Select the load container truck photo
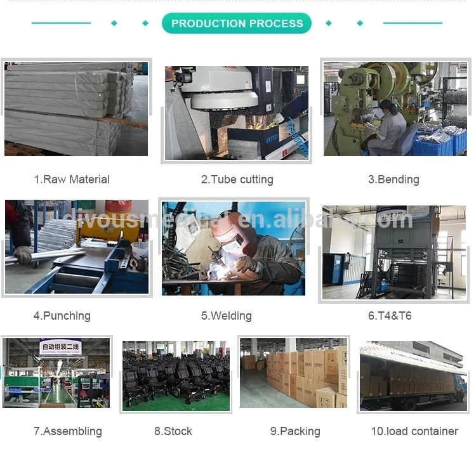Screen dimensions: 476x456 [413, 376]
